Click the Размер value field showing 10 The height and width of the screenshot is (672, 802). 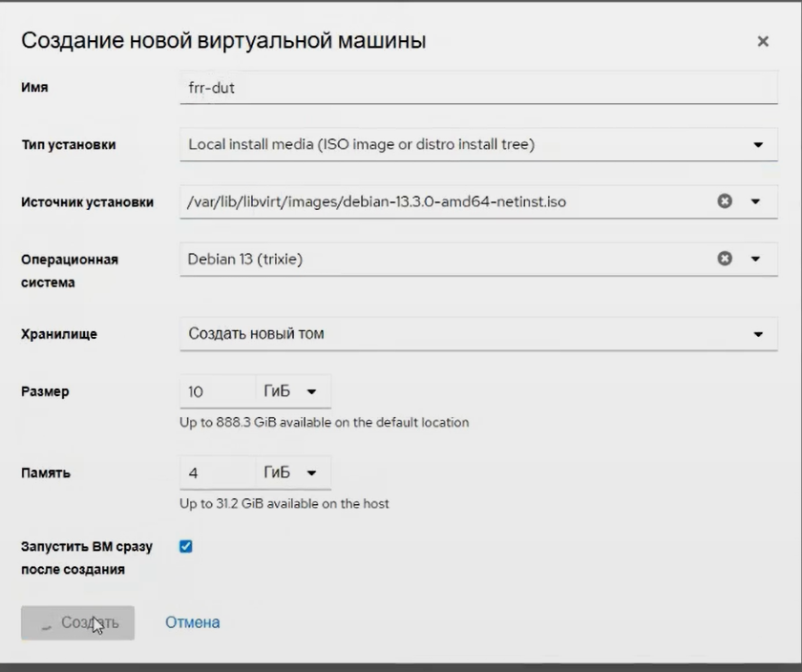[217, 391]
